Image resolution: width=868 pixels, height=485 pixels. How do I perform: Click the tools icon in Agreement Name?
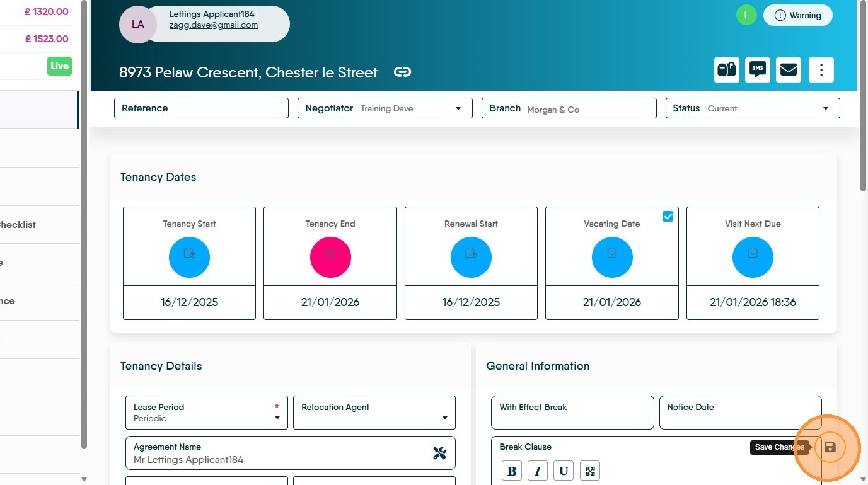[x=439, y=453]
